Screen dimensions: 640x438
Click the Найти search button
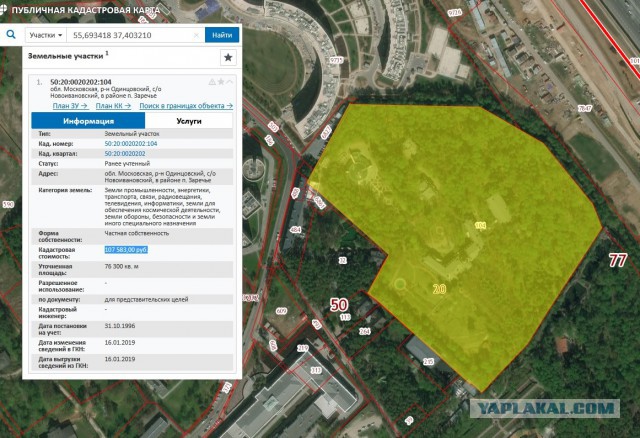click(x=222, y=35)
